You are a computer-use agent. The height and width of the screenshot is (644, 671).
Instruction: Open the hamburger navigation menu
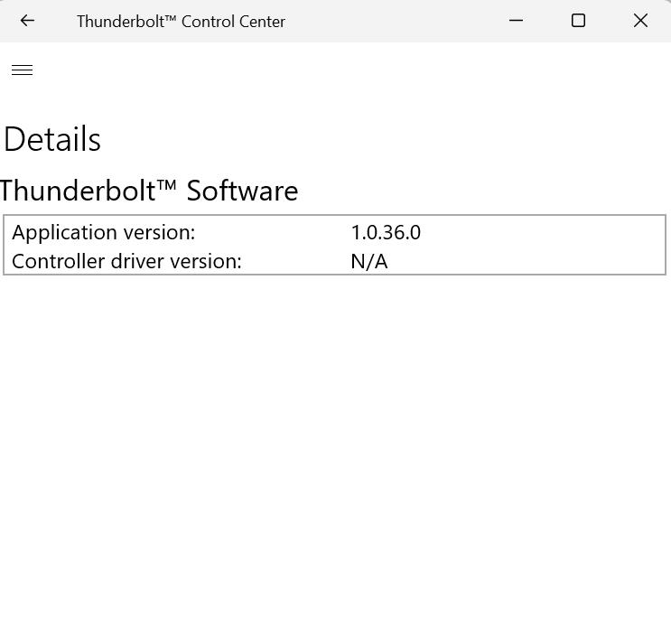click(23, 70)
